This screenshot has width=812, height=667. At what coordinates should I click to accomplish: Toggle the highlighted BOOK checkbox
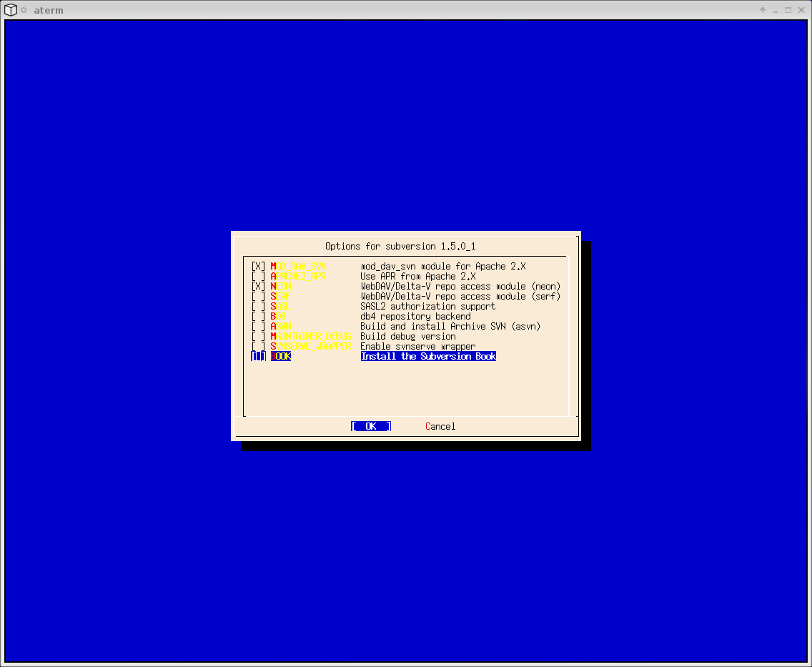[x=258, y=356]
